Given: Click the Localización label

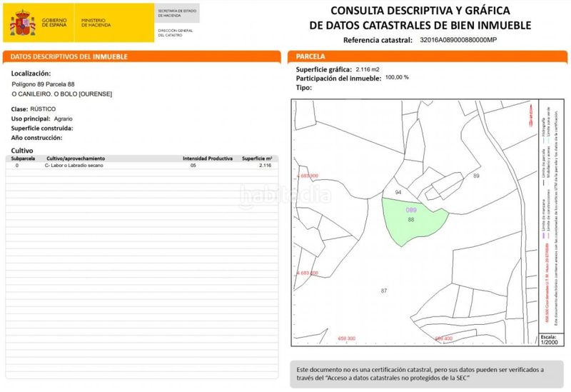Looking at the screenshot, I should (x=31, y=74).
